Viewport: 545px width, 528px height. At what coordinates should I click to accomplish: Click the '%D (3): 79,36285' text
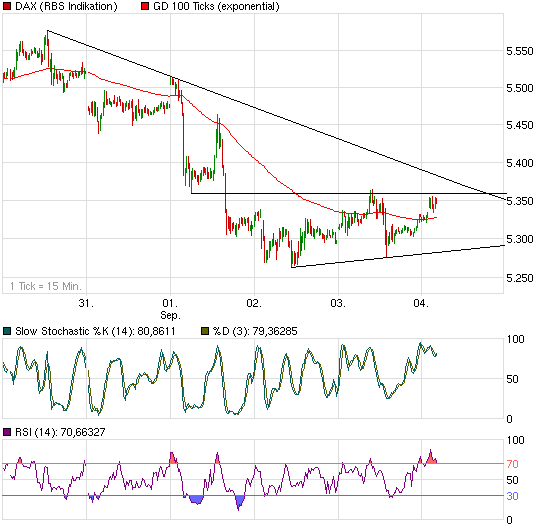pos(255,331)
